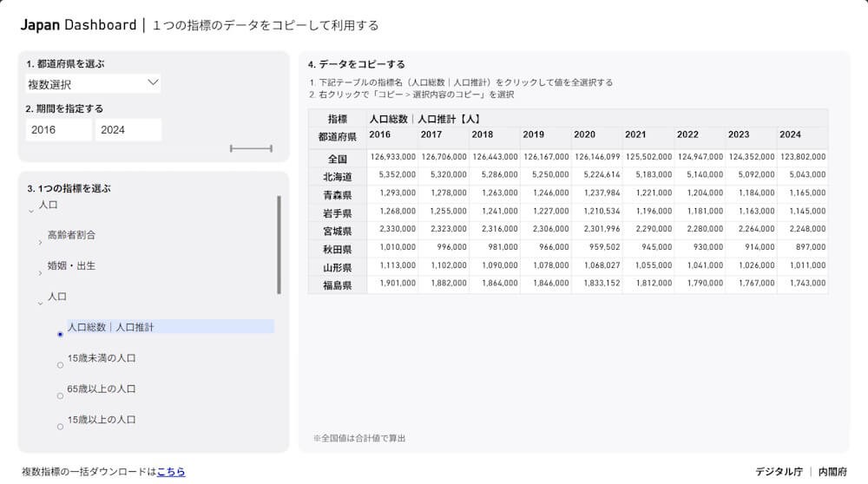Screen dimensions: 868x484
Task: Collapse the nested 人口 subcategory chevron
Action: [x=40, y=303]
